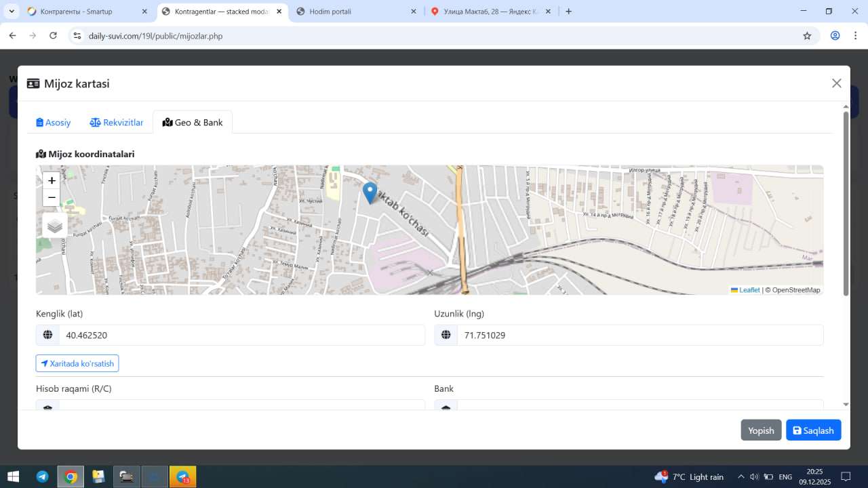Switch to the Rekvizitlar tab
The height and width of the screenshot is (488, 868).
click(117, 123)
